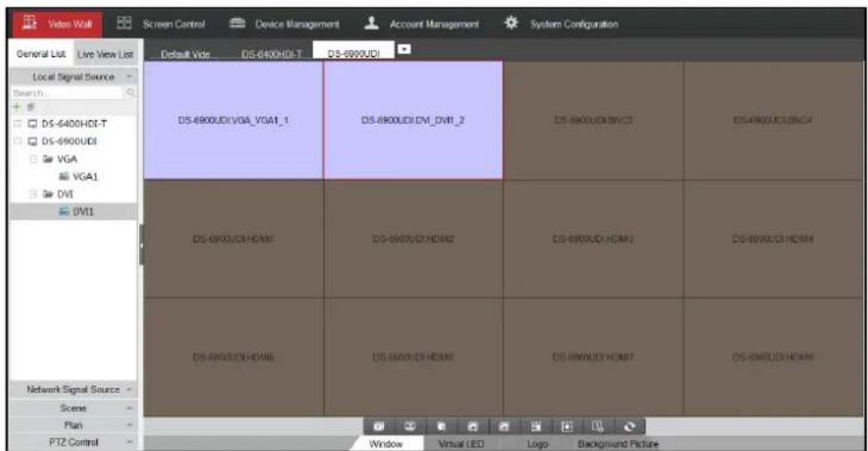Image resolution: width=868 pixels, height=451 pixels.
Task: Switch to the Window tab at bottom
Action: (x=386, y=443)
